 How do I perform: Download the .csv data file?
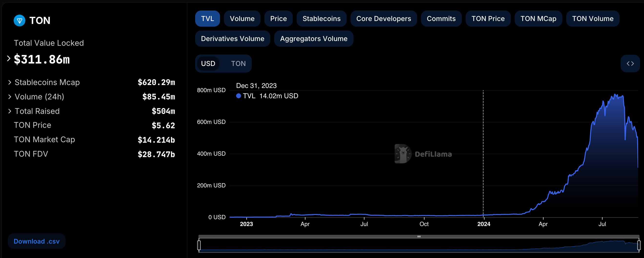pyautogui.click(x=37, y=241)
